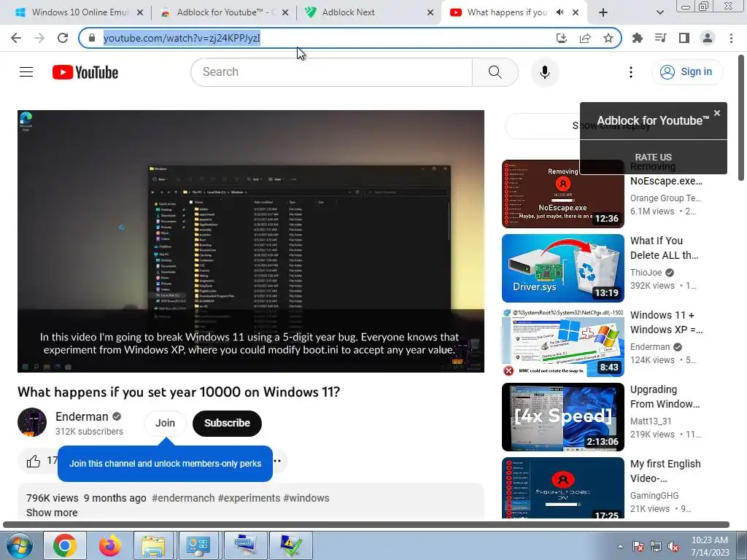This screenshot has height=560, width=747.
Task: Click the YouTube Search field
Action: [x=331, y=72]
